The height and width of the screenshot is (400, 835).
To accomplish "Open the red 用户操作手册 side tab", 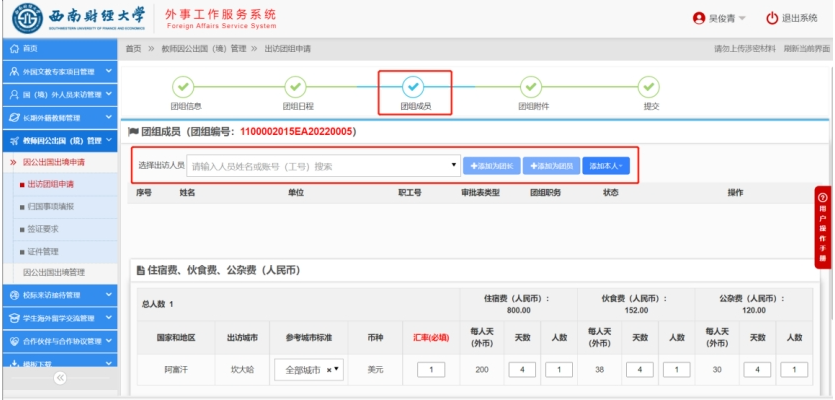I will [x=823, y=228].
